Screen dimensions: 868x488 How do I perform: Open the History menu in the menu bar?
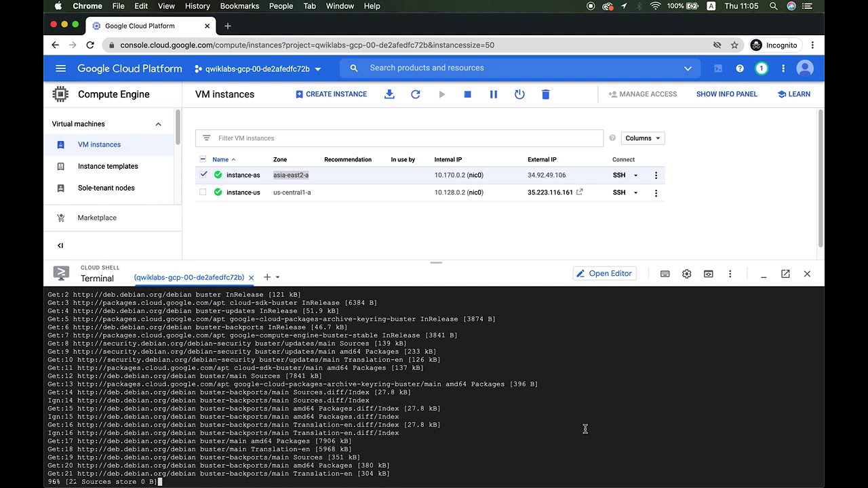(x=197, y=6)
